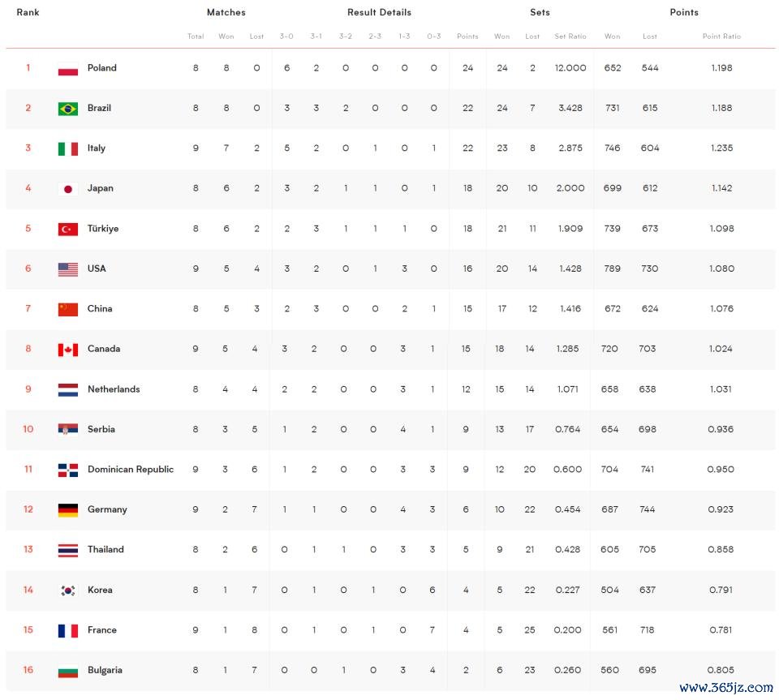The height and width of the screenshot is (700, 779).
Task: Select the Matches header group
Action: 226,12
